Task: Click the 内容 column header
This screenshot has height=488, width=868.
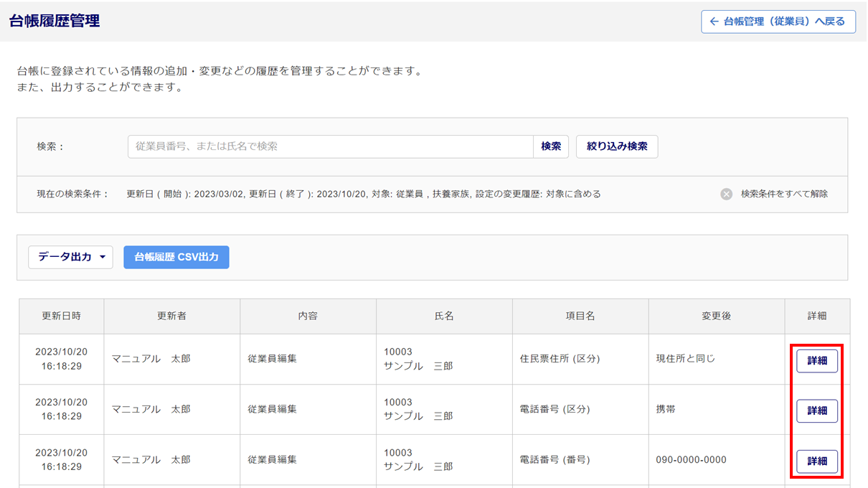Action: coord(308,316)
